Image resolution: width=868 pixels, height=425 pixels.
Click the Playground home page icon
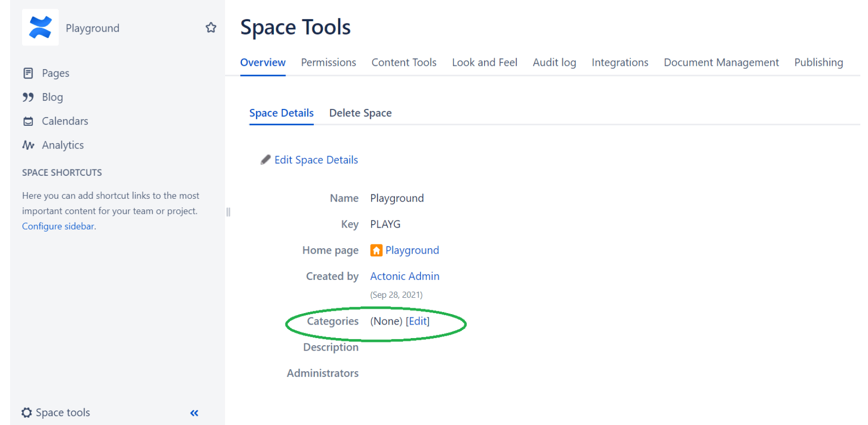pyautogui.click(x=376, y=250)
